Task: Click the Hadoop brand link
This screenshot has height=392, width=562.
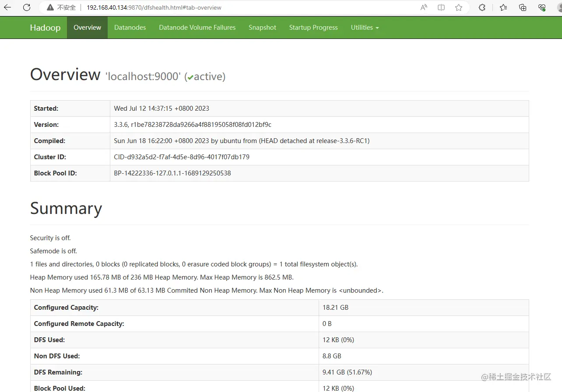Action: (45, 28)
